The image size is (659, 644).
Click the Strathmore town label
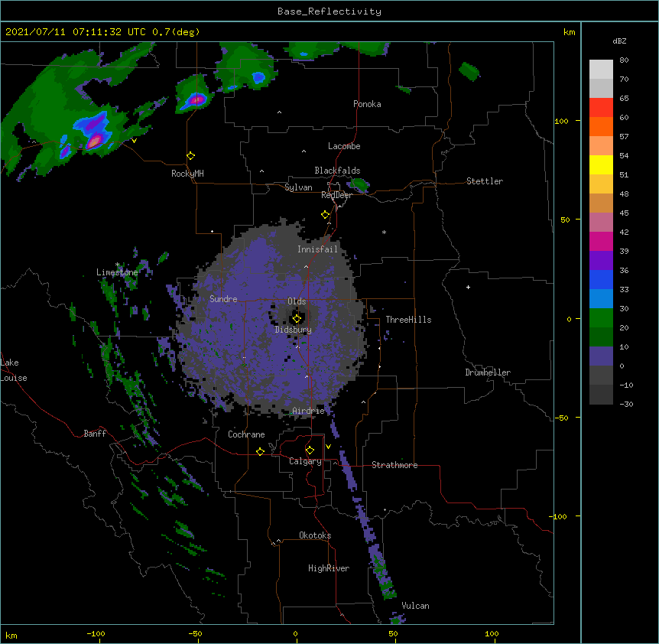coord(394,465)
